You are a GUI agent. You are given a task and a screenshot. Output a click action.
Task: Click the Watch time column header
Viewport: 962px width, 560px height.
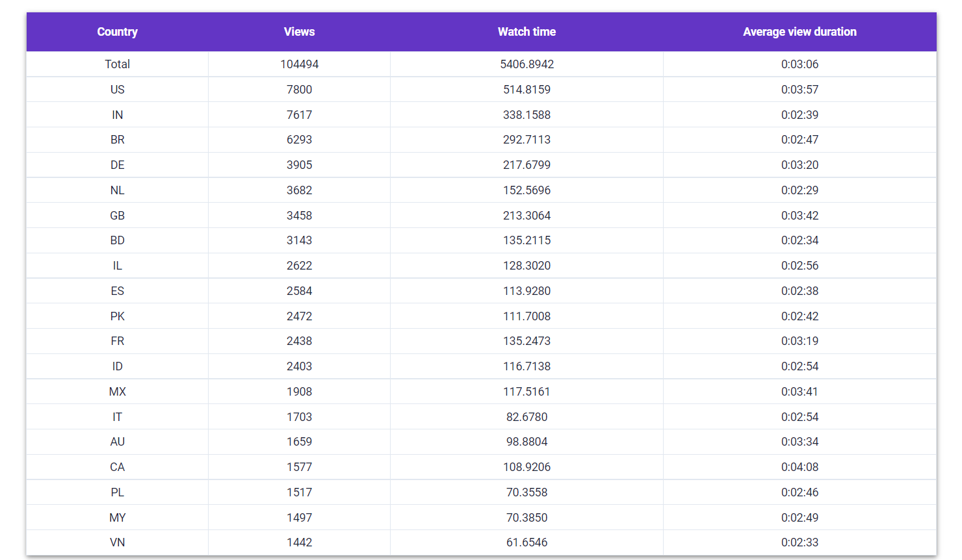pyautogui.click(x=526, y=32)
